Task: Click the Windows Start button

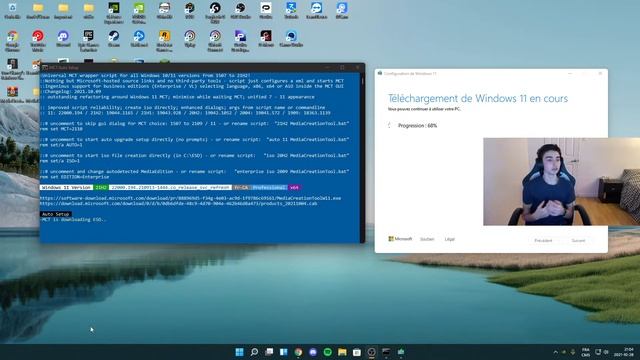Action: click(240, 352)
